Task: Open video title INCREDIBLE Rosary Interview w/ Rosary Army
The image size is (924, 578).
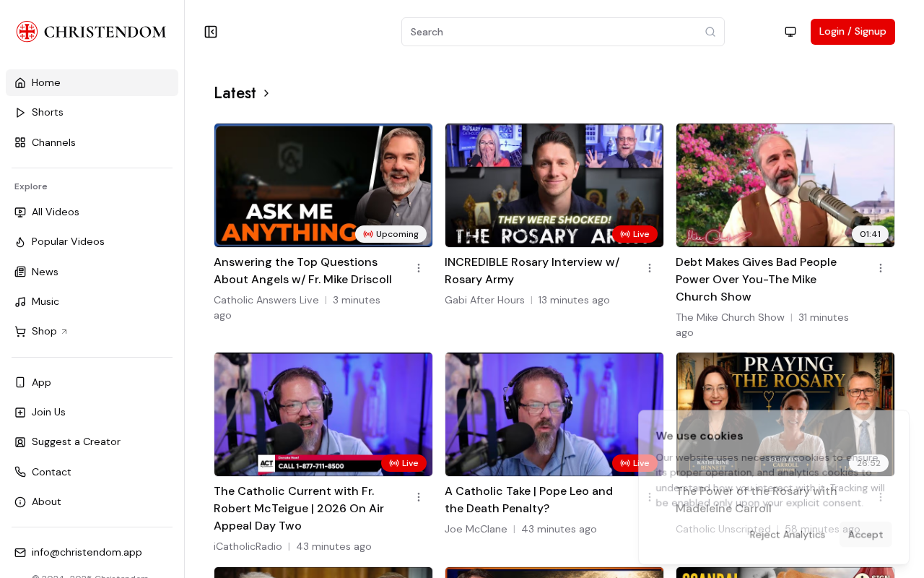Action: [533, 271]
